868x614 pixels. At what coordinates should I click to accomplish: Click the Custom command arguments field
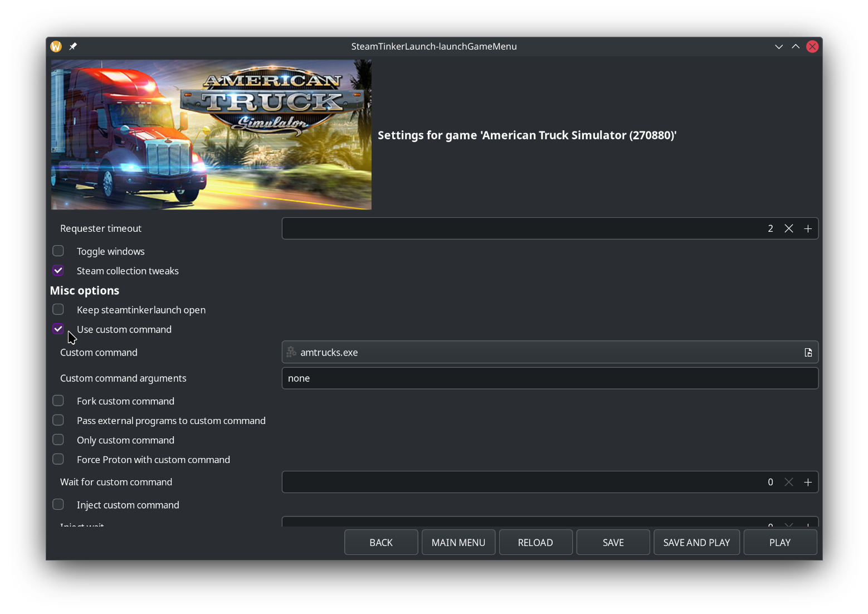pos(550,378)
